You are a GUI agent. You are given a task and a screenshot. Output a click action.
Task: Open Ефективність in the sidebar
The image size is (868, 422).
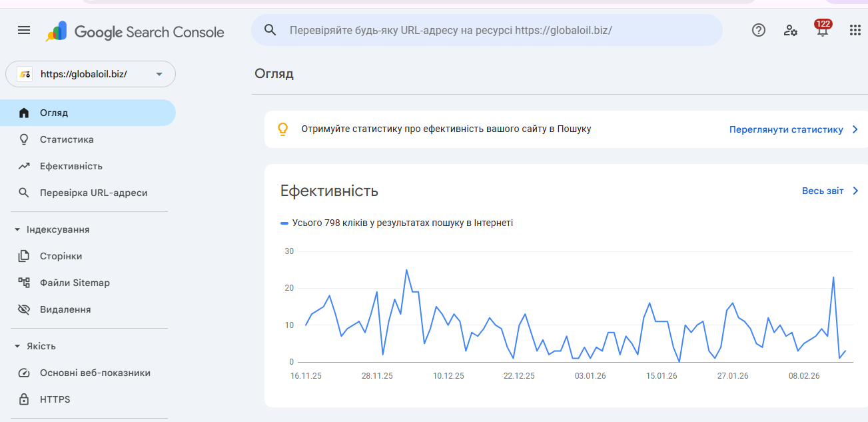(71, 166)
